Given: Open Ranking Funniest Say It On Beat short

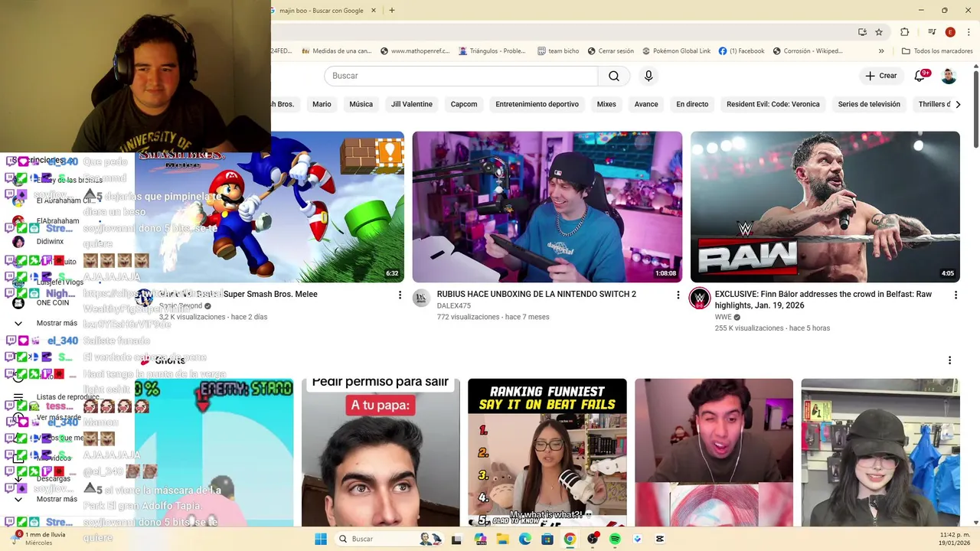Looking at the screenshot, I should click(x=547, y=452).
